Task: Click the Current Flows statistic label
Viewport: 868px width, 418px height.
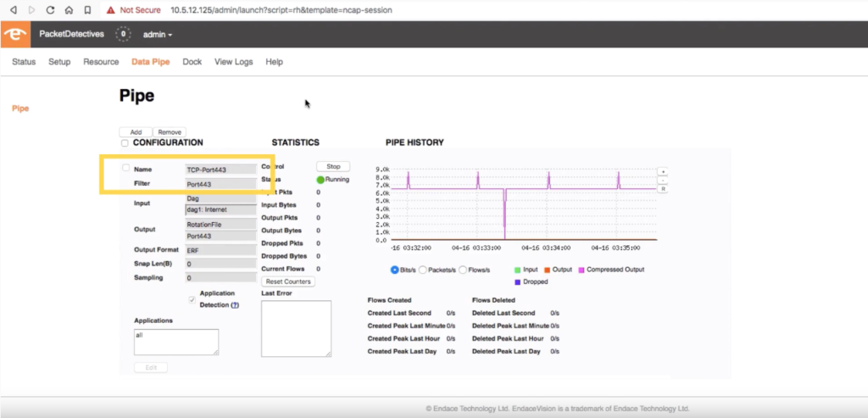Action: [x=283, y=269]
